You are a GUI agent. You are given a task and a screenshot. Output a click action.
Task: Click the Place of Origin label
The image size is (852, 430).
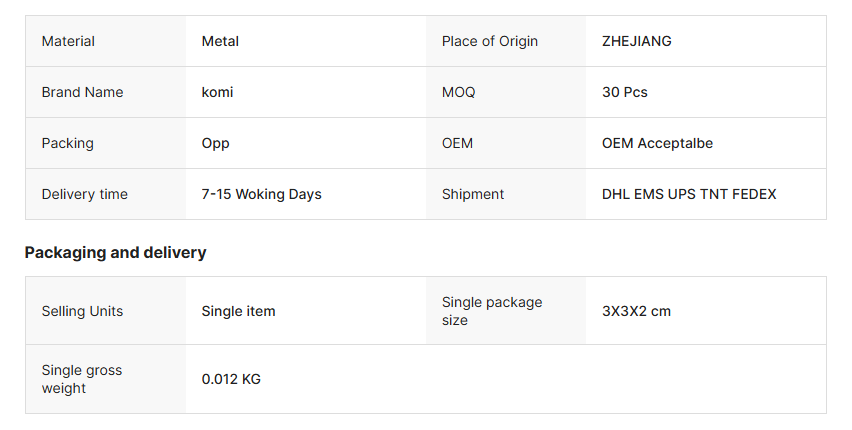(x=490, y=41)
